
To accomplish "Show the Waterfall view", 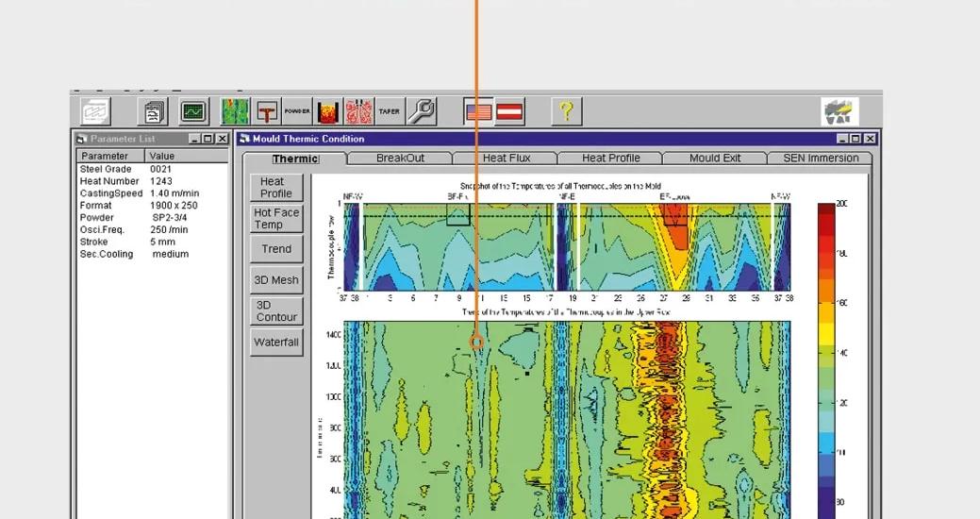I will (x=276, y=342).
